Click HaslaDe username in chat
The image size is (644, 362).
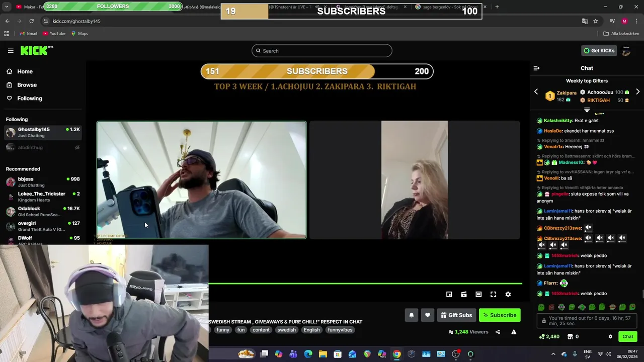click(x=553, y=131)
